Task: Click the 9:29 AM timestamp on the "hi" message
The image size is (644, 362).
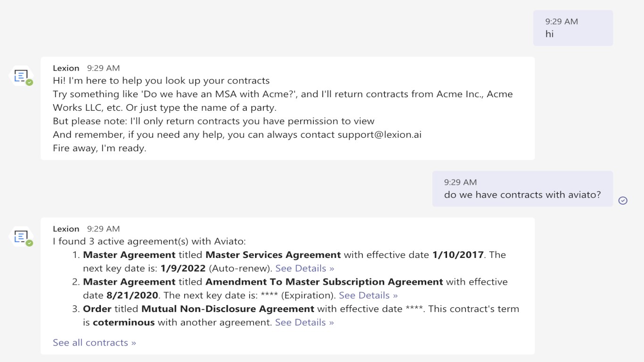Action: tap(561, 22)
